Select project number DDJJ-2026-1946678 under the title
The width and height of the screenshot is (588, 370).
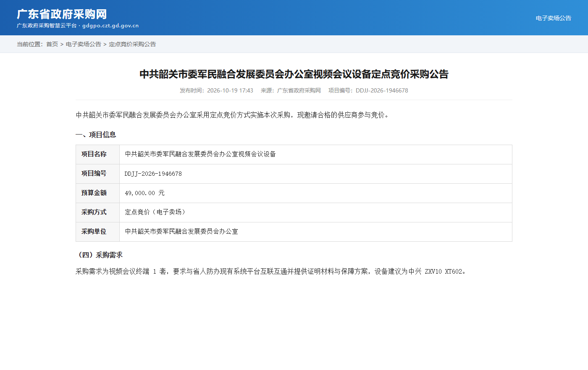368,90
